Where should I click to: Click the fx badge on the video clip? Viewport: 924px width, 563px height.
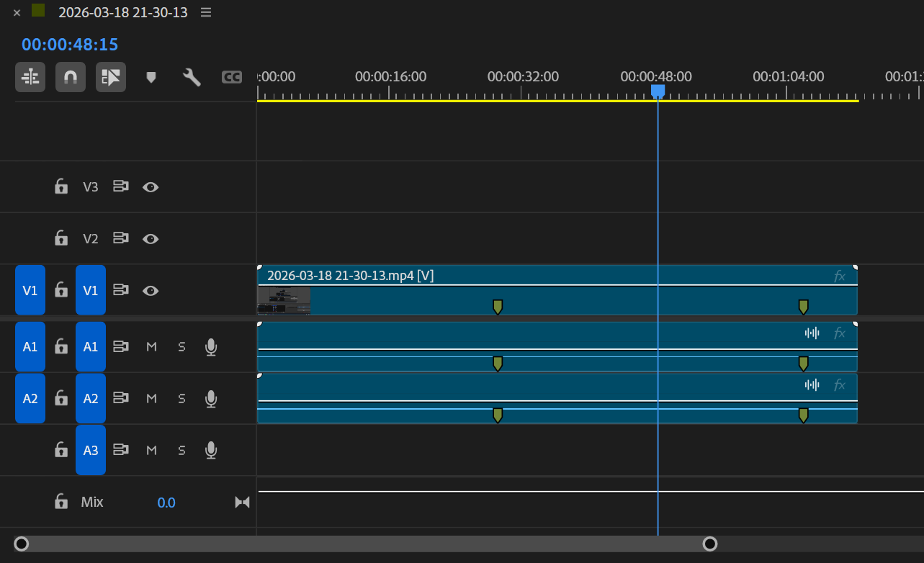point(839,274)
